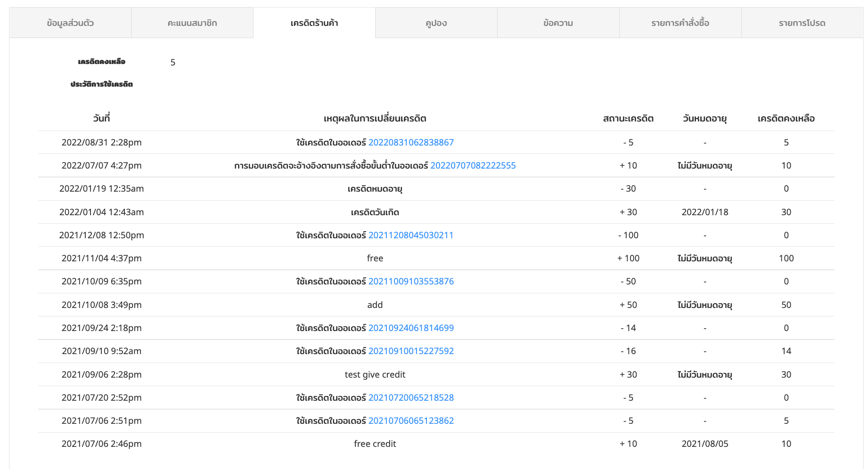The height and width of the screenshot is (469, 868).
Task: Open order link 20220707082222555
Action: click(x=473, y=165)
